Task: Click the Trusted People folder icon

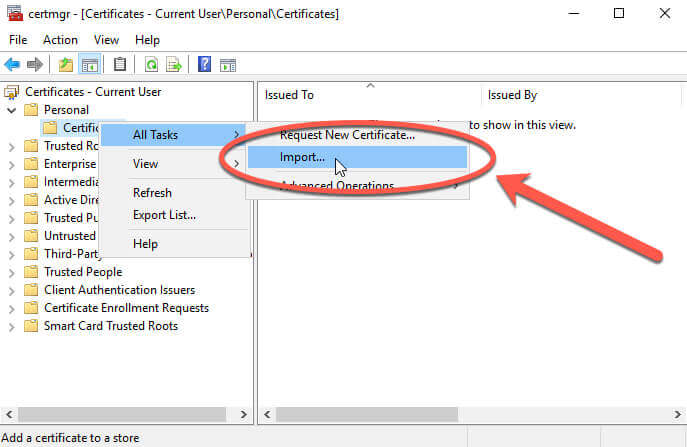Action: [31, 272]
